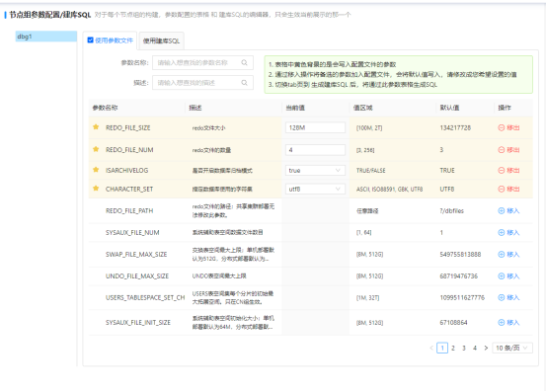Screen dimensions: 546x392
Task: Click the ISARCHIVELOG parameter name
Action: click(x=126, y=170)
